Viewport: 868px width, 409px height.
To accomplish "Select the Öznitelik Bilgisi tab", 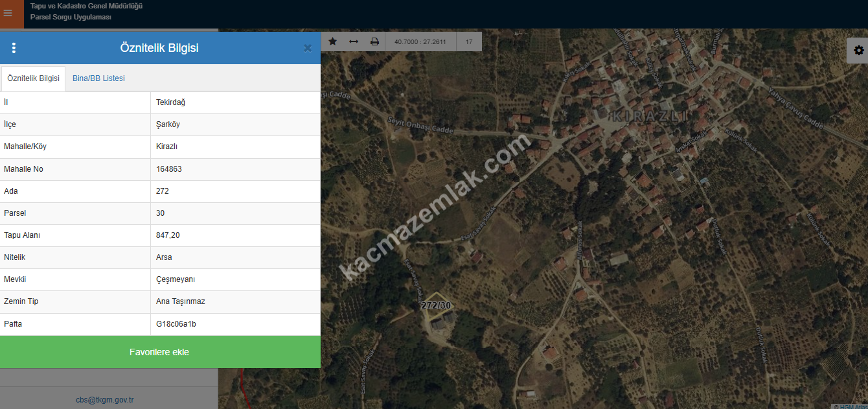I will (33, 78).
